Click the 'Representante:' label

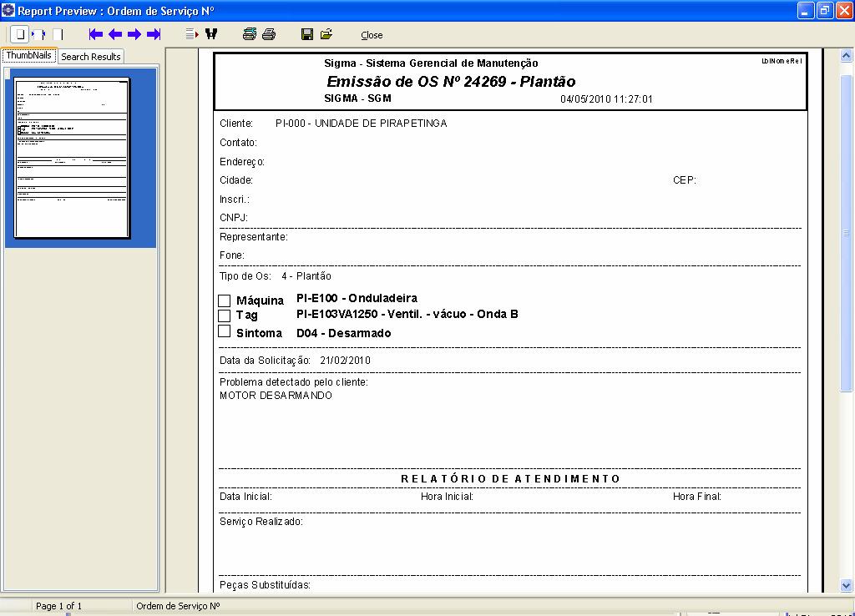tap(254, 237)
